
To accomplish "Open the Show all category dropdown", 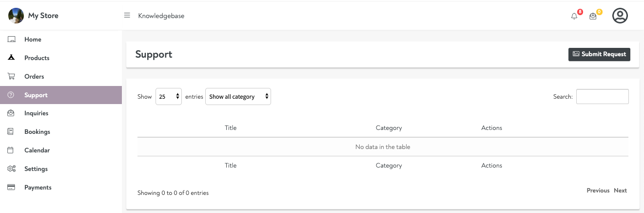I will coord(238,97).
